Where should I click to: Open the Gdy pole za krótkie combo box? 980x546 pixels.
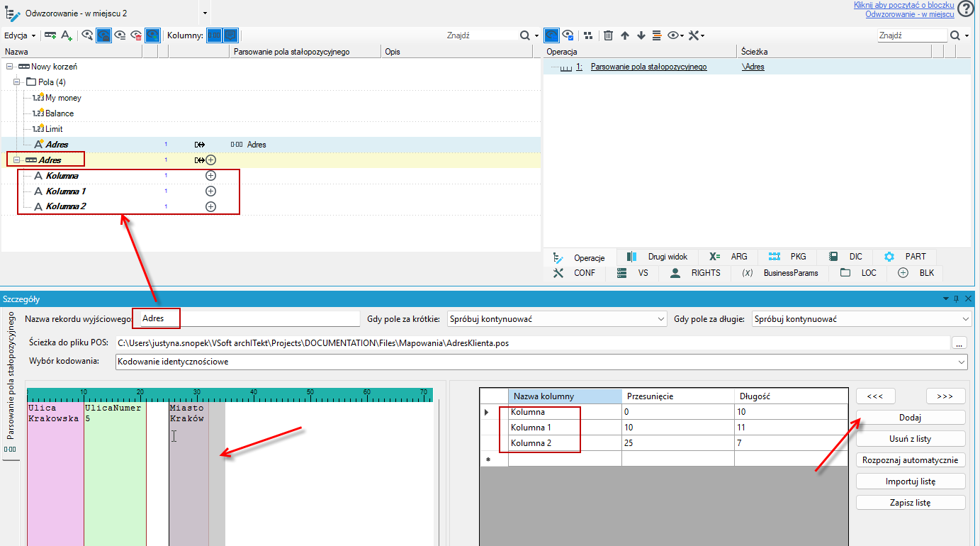(557, 319)
